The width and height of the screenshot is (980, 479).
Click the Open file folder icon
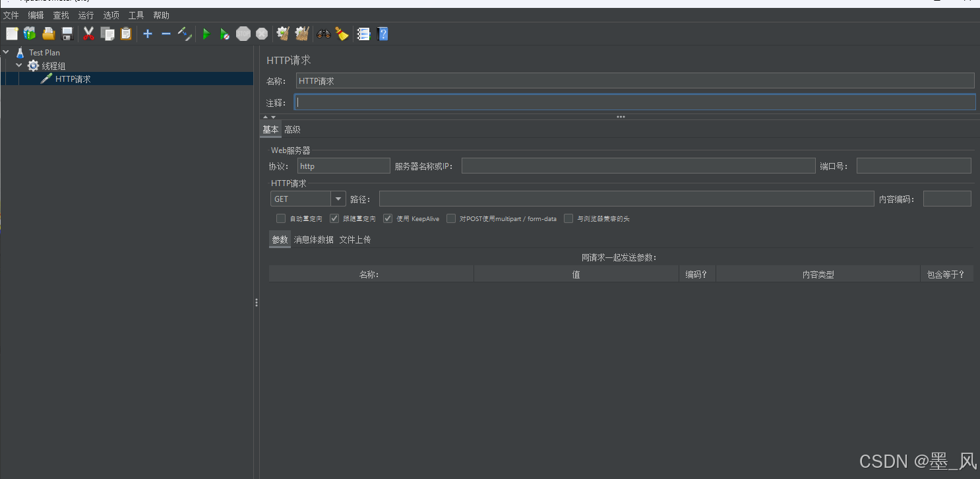click(x=48, y=34)
